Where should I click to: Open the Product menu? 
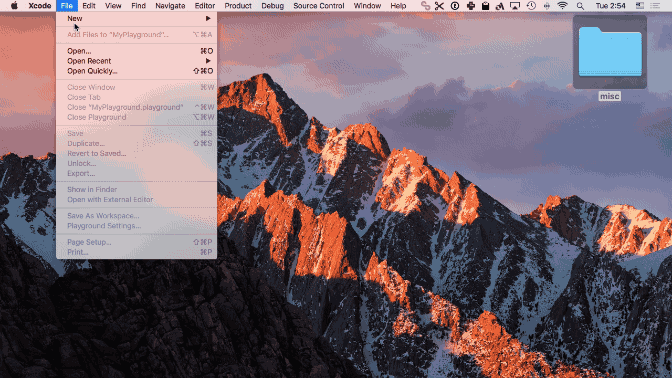pos(238,6)
